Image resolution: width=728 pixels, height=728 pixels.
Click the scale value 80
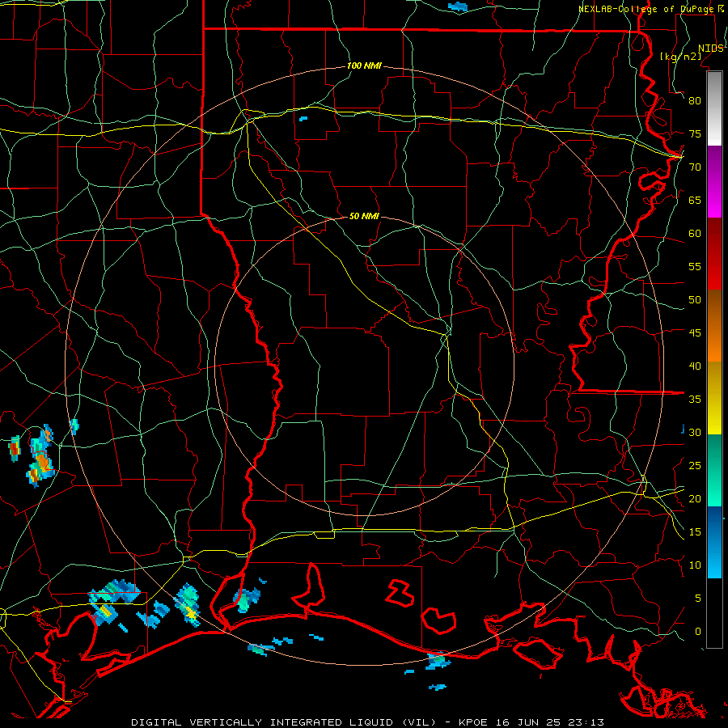tap(695, 101)
